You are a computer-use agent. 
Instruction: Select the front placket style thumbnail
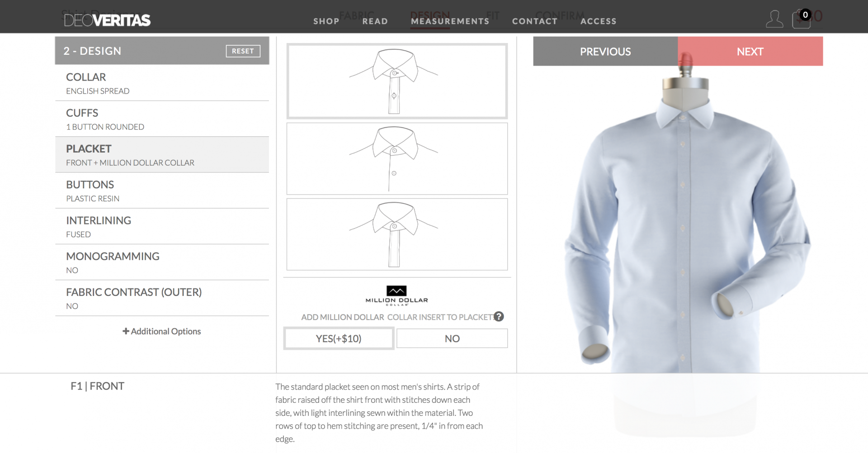click(397, 81)
